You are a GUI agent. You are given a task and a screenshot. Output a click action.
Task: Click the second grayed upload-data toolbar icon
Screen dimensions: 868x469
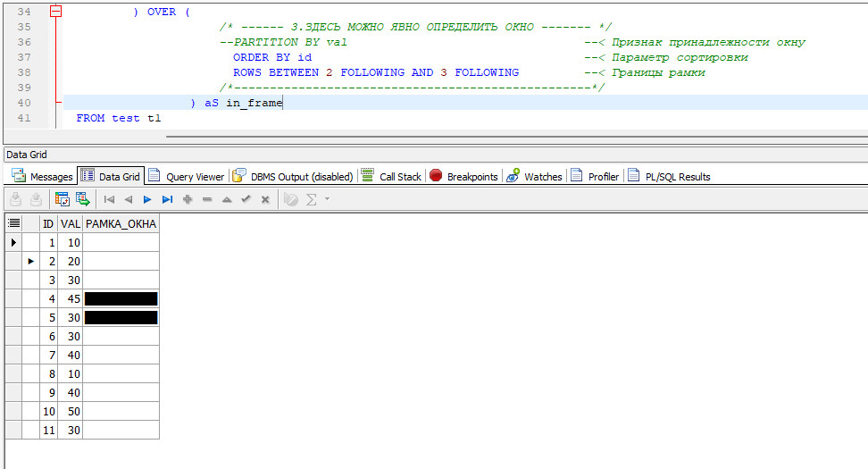[x=36, y=199]
